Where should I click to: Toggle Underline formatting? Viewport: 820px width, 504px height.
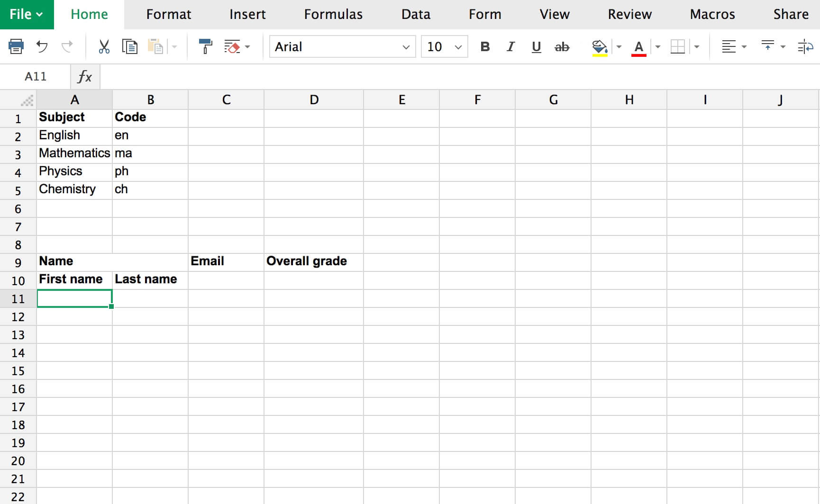click(x=536, y=46)
